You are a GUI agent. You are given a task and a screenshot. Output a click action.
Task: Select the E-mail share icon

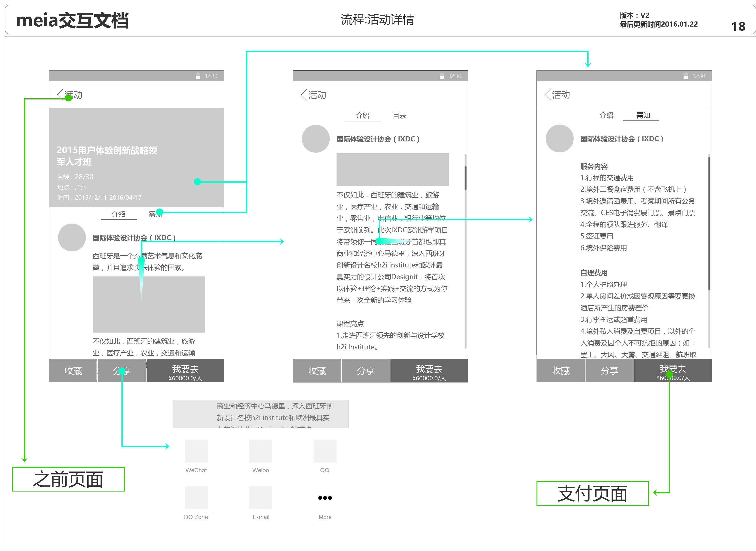[260, 498]
